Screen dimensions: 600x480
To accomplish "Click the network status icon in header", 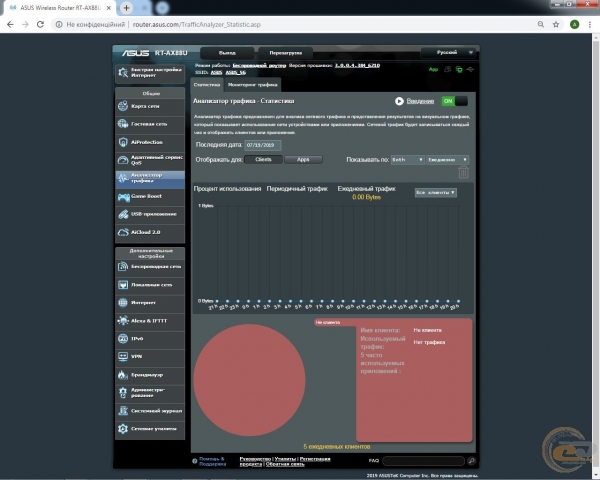I will tap(459, 69).
